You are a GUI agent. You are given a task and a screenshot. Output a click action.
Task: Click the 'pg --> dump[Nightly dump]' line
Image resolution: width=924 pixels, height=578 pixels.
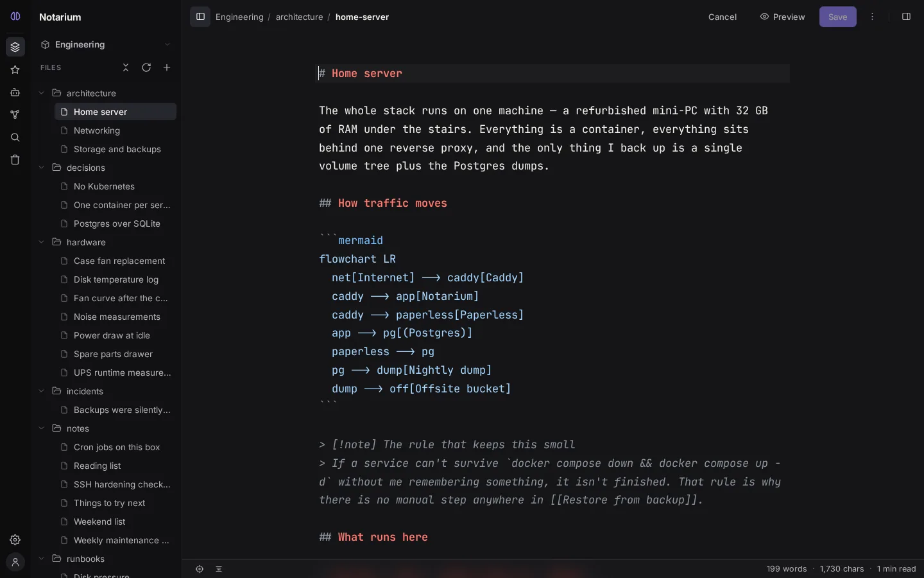point(412,371)
